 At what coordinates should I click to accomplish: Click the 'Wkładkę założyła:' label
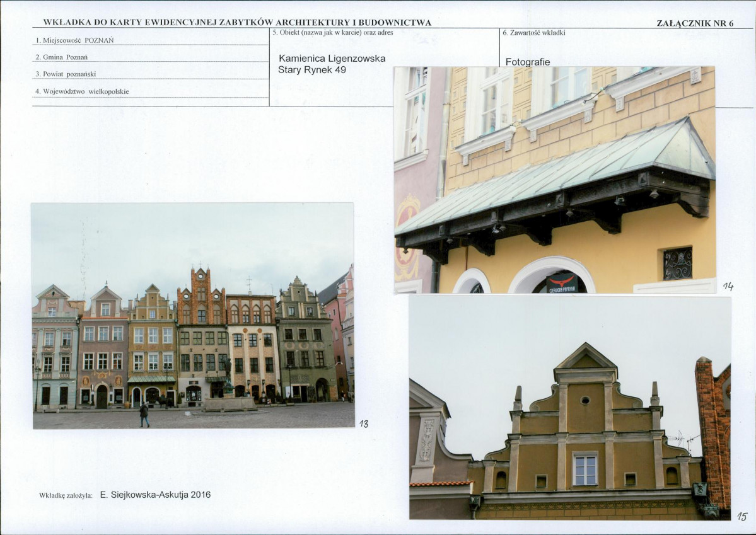pos(65,495)
